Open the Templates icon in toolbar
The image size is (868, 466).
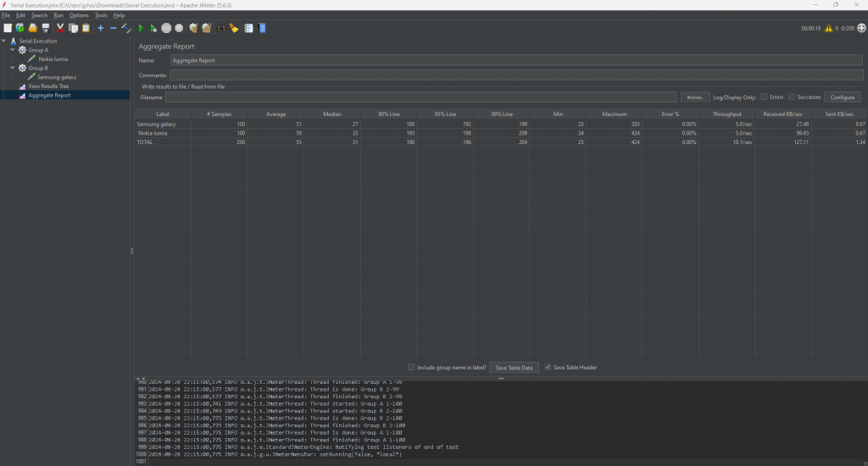tap(20, 28)
